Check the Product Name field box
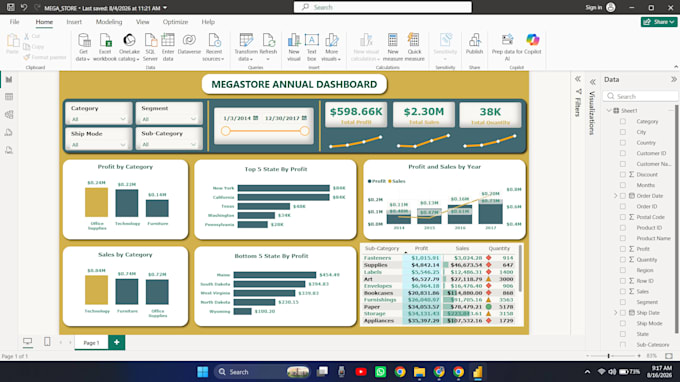Image resolution: width=680 pixels, height=382 pixels. (623, 238)
